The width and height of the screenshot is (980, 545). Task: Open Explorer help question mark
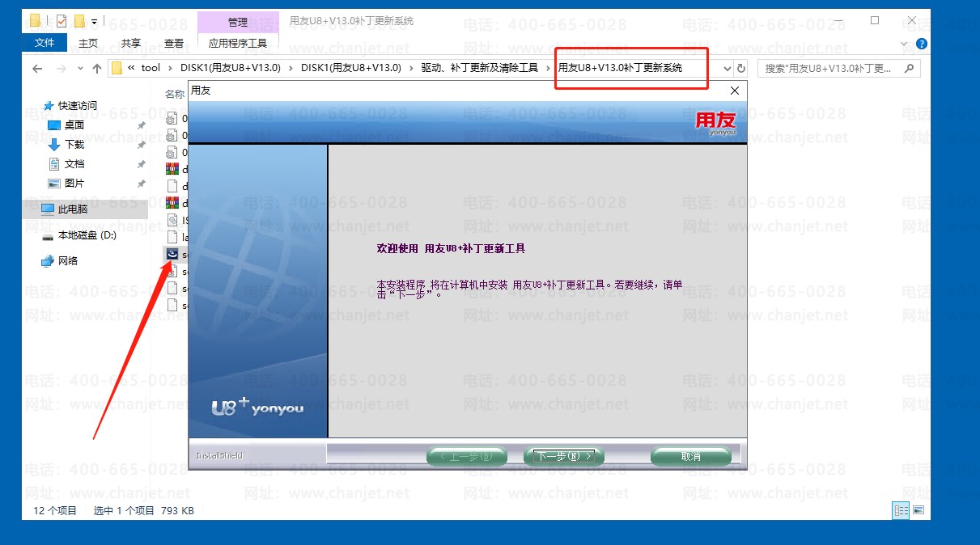click(922, 44)
